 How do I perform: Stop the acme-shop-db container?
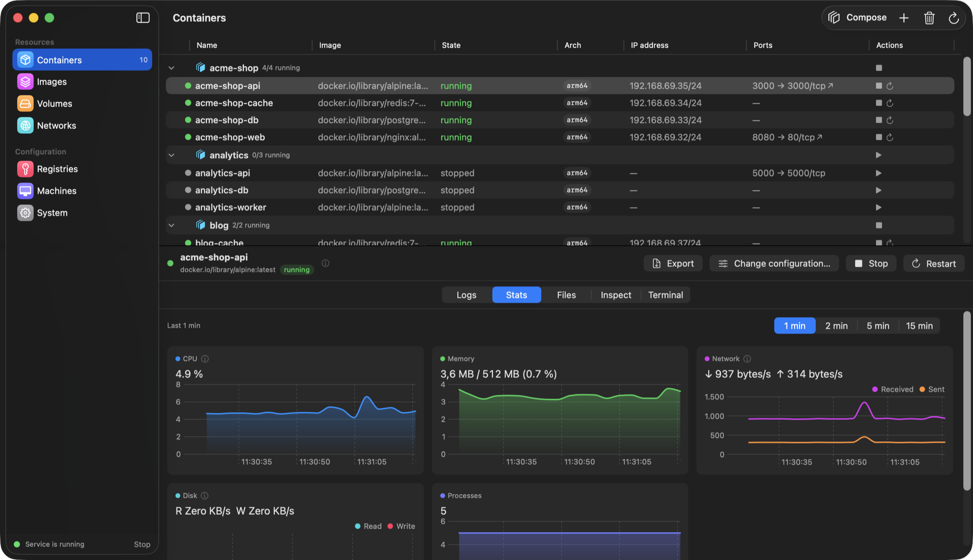tap(879, 120)
